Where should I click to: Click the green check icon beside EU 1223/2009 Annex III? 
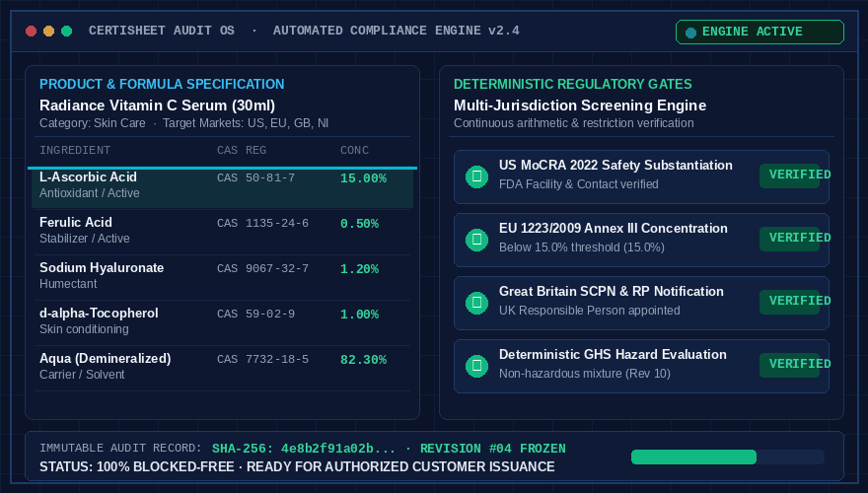coord(476,240)
